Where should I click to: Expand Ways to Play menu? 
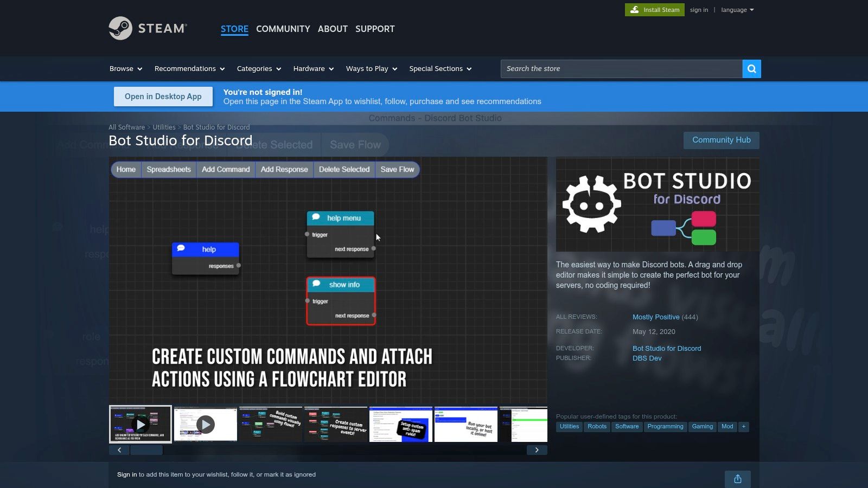tap(372, 69)
